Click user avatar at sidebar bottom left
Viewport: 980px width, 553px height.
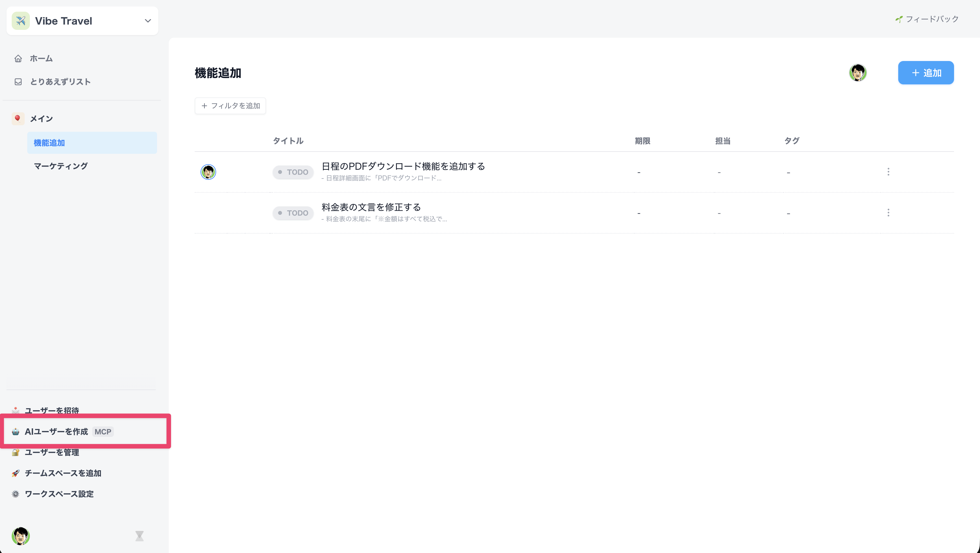(20, 536)
